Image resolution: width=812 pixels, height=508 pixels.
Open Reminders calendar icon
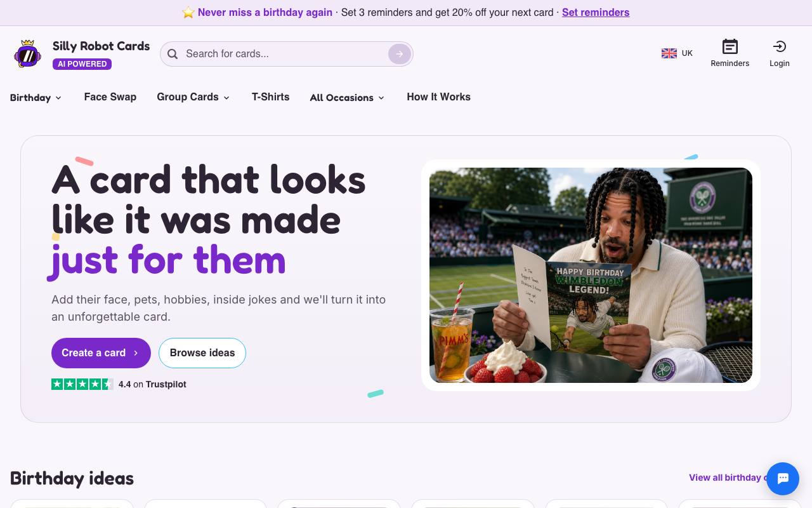[x=730, y=46]
